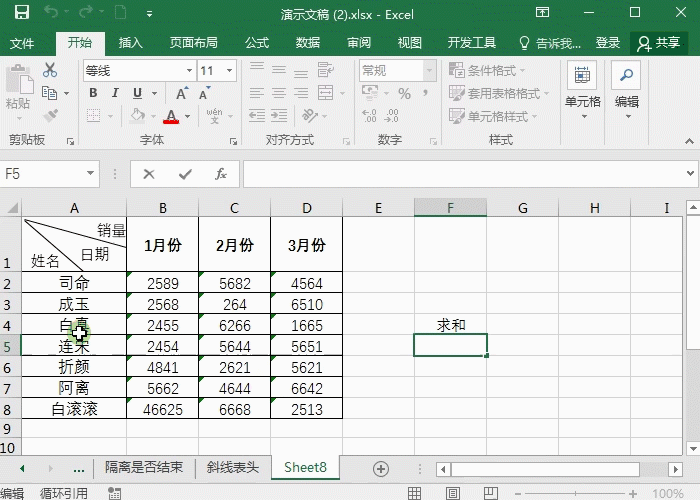Cancel the entry with the X button
The image size is (700, 500).
[149, 174]
